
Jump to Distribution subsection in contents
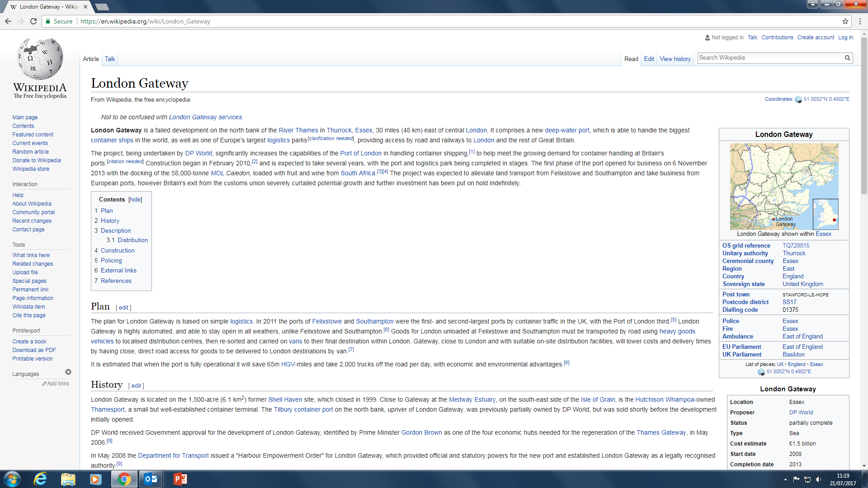point(132,240)
